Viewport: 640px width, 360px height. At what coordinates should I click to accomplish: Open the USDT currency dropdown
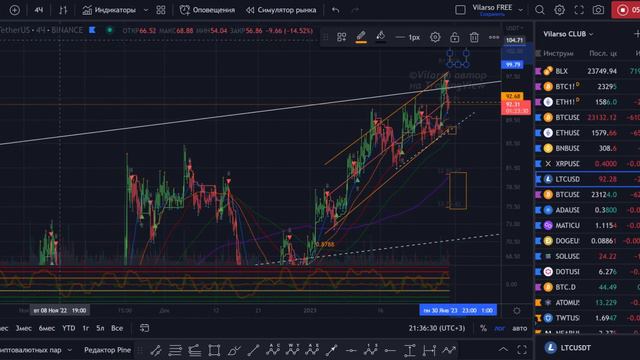click(514, 28)
